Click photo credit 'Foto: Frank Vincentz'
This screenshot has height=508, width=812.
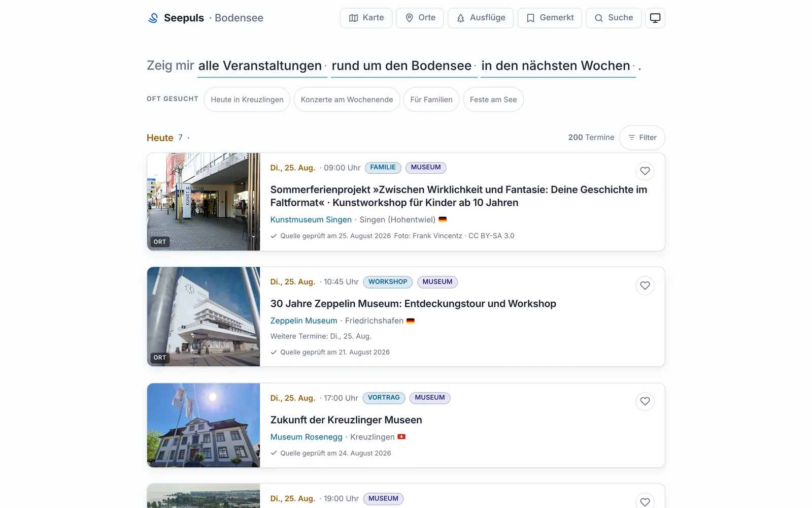pyautogui.click(x=428, y=236)
